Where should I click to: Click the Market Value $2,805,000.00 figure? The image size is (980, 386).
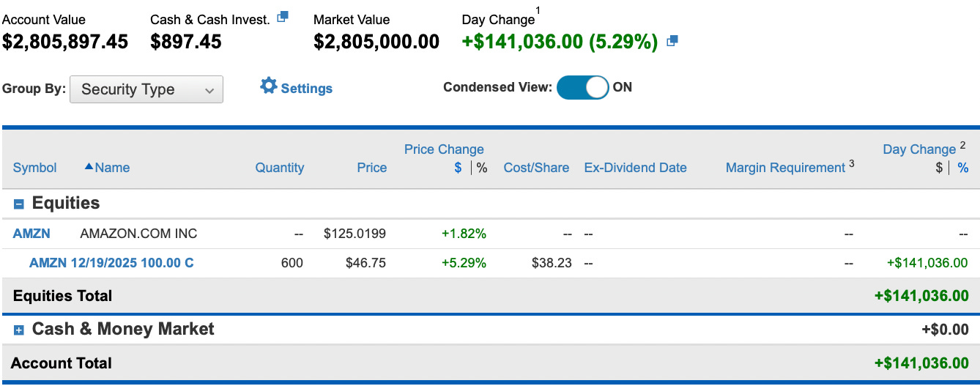point(376,42)
